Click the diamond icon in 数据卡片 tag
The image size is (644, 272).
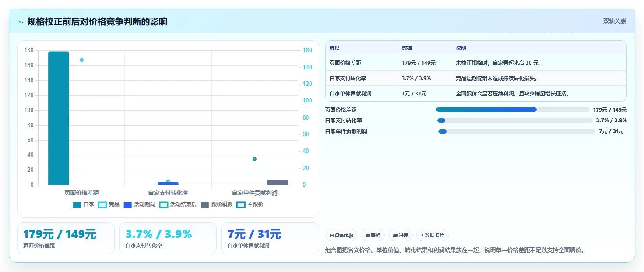[x=422, y=235]
